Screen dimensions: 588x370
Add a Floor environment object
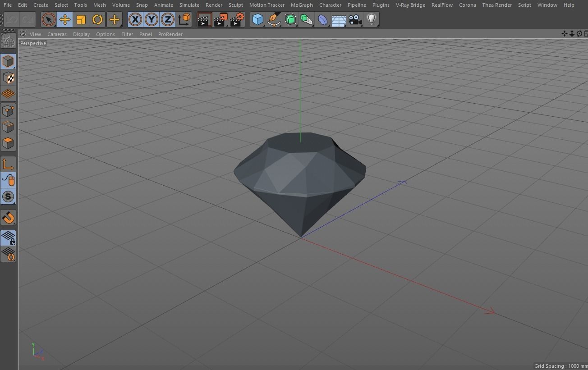pos(339,20)
